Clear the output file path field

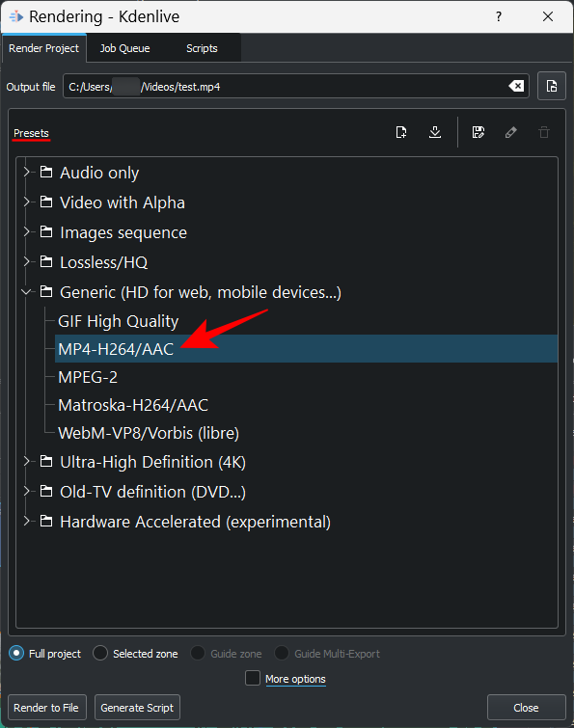pyautogui.click(x=516, y=86)
